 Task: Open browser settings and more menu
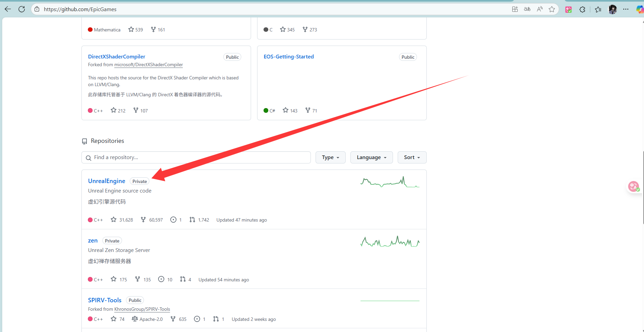626,9
